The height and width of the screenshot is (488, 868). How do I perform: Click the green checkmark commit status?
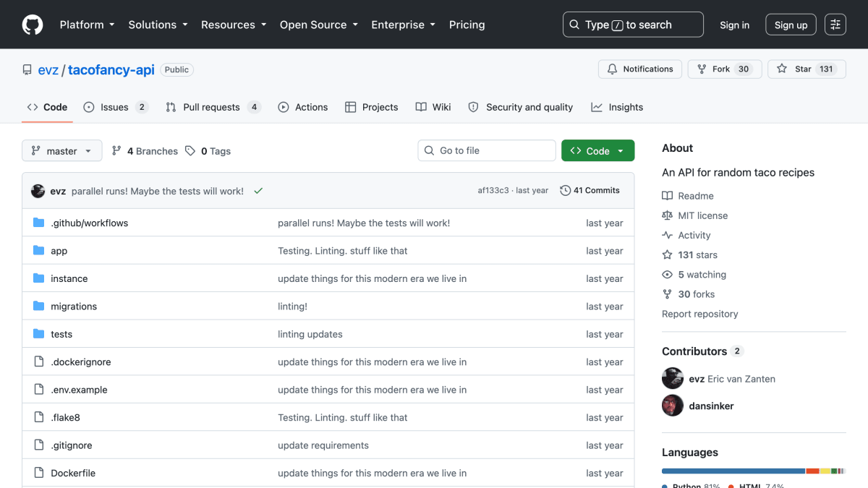tap(258, 191)
